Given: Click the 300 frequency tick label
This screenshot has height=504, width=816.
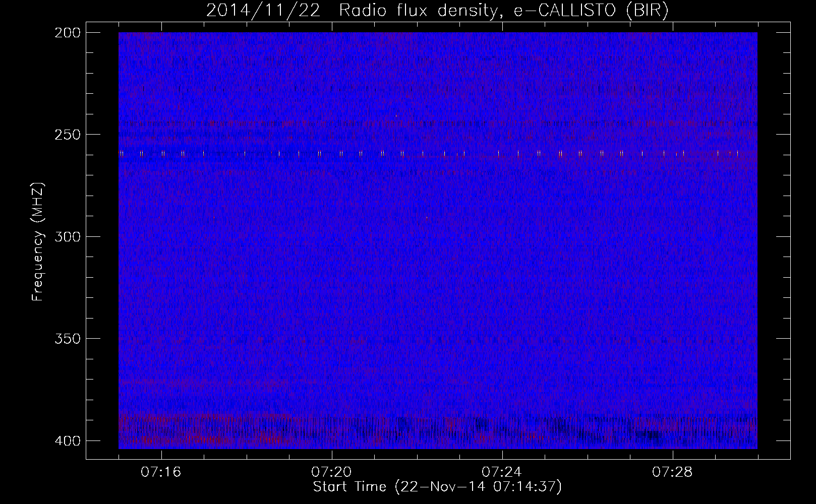Looking at the screenshot, I should 67,236.
